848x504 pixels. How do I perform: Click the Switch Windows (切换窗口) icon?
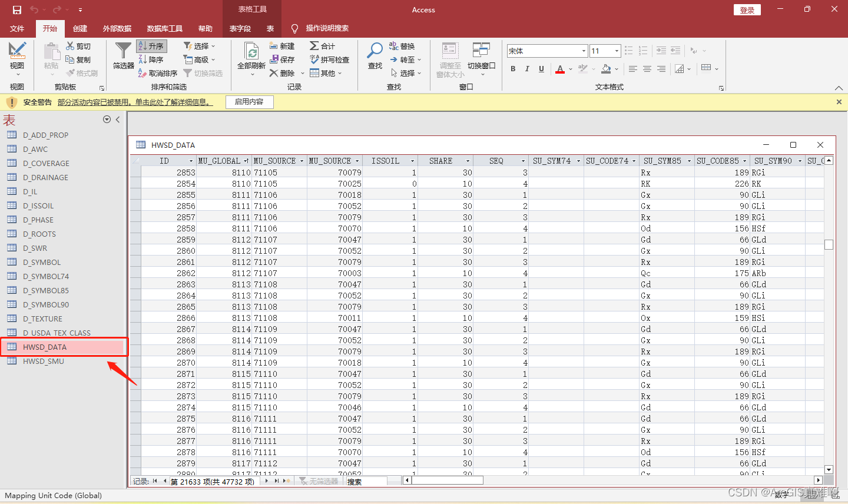tap(481, 51)
